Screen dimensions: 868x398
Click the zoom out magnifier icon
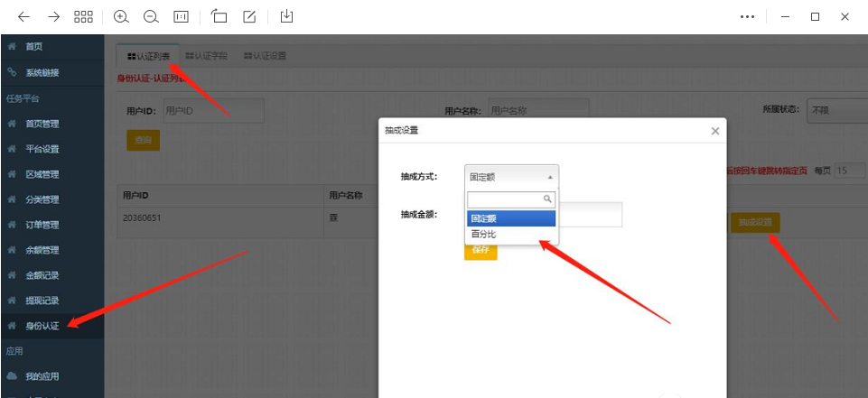click(151, 16)
